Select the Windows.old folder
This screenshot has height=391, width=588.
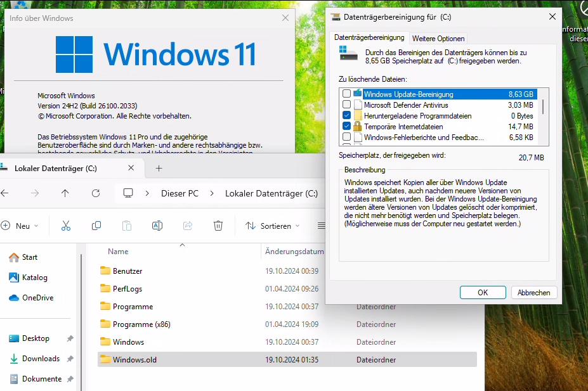tap(287, 359)
